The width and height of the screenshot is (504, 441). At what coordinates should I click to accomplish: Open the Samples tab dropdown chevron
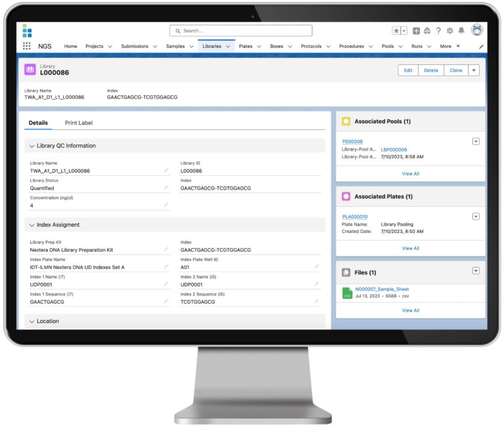coord(192,47)
